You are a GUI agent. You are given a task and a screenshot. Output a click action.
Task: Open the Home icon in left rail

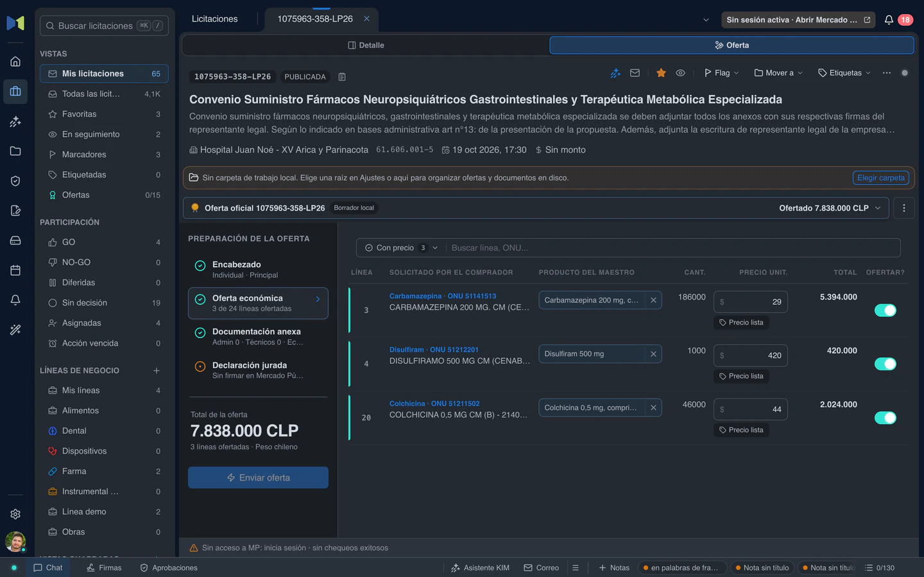tap(15, 62)
